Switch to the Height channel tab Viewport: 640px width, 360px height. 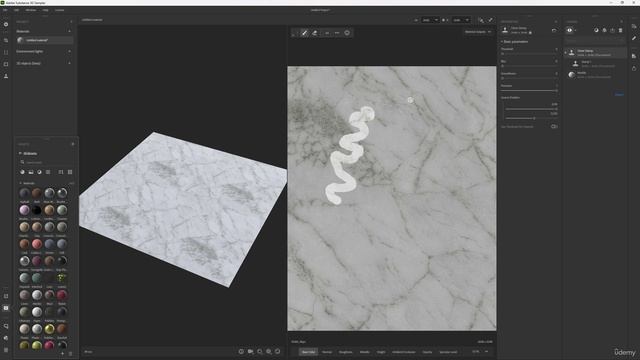[x=381, y=352]
